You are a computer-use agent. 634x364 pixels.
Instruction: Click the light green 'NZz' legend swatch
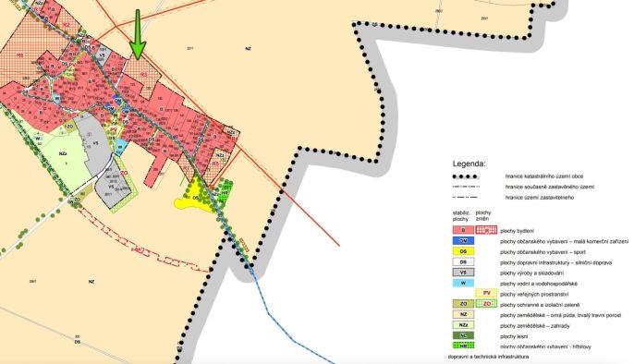point(463,325)
